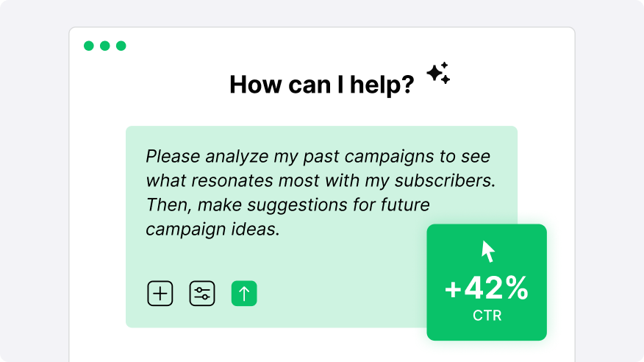This screenshot has width=644, height=362.
Task: Open the sliders settings icon
Action: point(202,294)
